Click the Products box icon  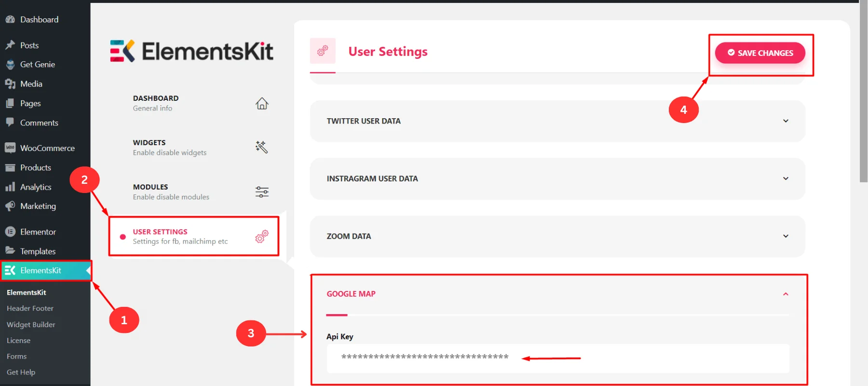[10, 167]
